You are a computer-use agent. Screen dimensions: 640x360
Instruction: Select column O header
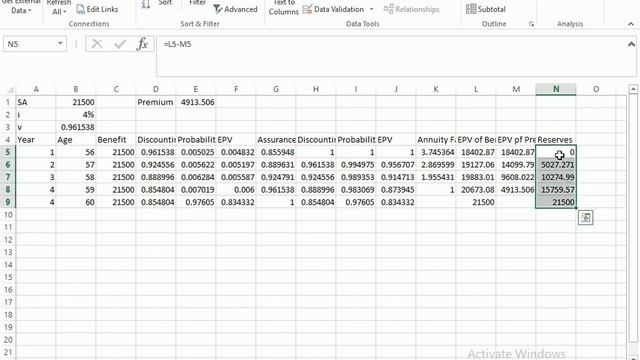click(x=596, y=89)
